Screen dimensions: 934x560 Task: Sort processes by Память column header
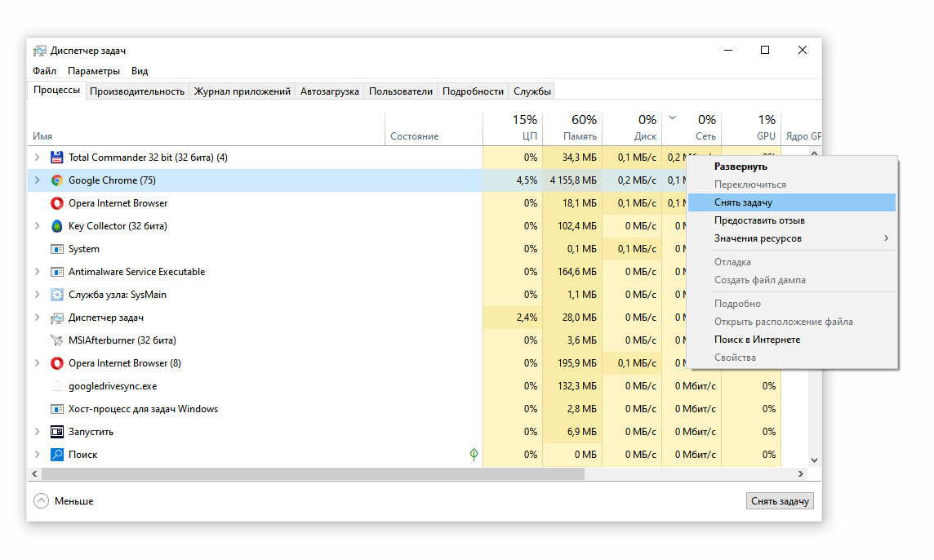point(572,128)
